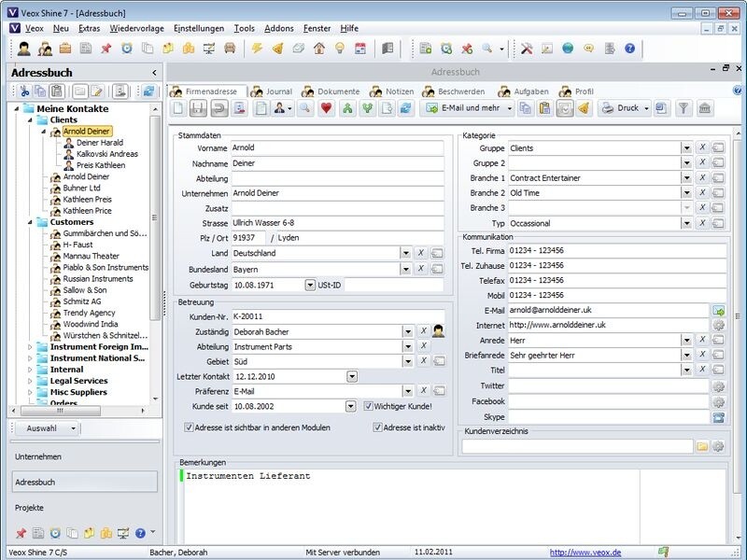The height and width of the screenshot is (560, 747).
Task: Open the www.veox.de link
Action: coord(585,553)
